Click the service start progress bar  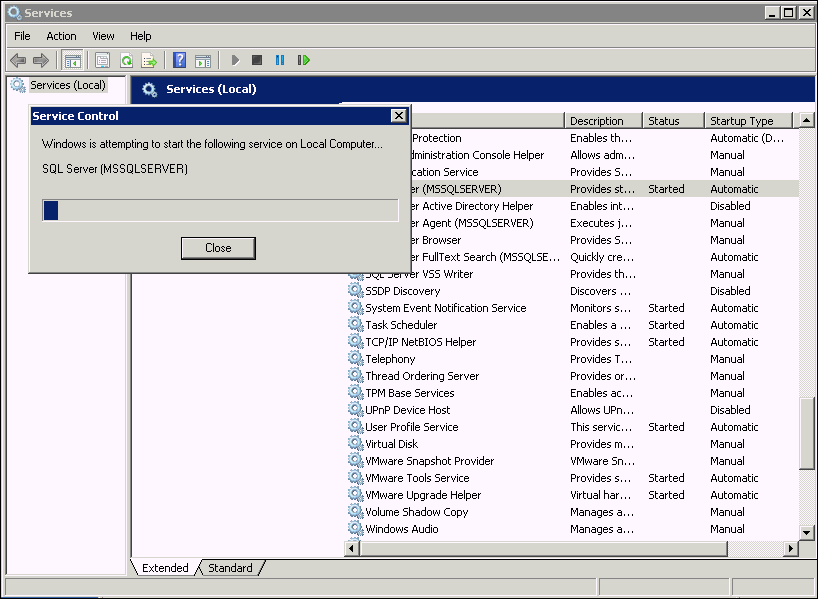[220, 210]
